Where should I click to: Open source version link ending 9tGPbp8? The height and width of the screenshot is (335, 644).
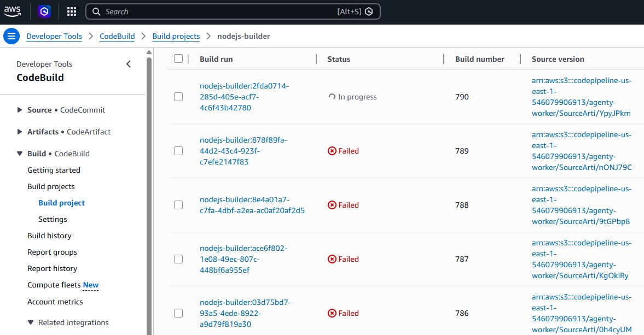582,205
